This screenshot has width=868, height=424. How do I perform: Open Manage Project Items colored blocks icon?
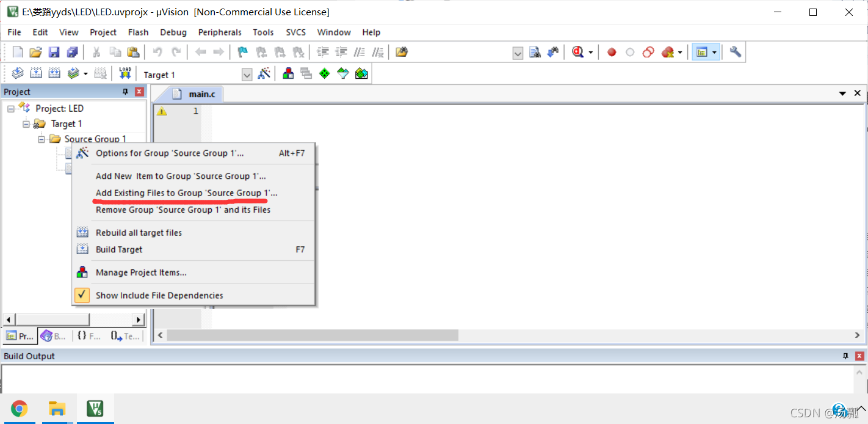[x=288, y=74]
